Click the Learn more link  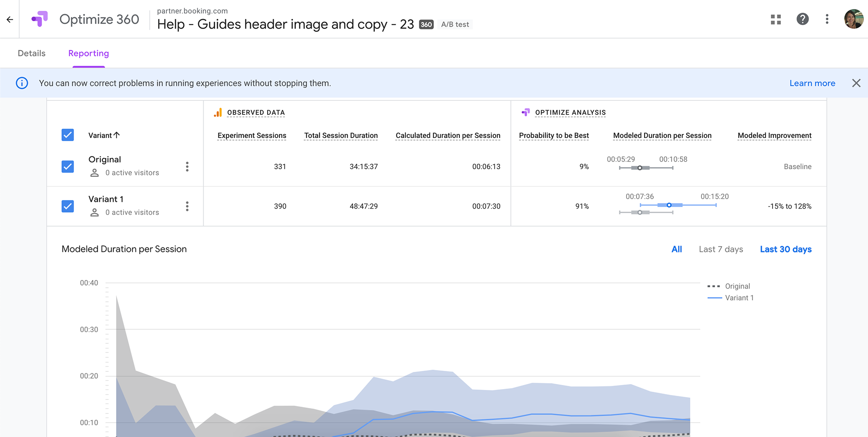click(x=812, y=83)
